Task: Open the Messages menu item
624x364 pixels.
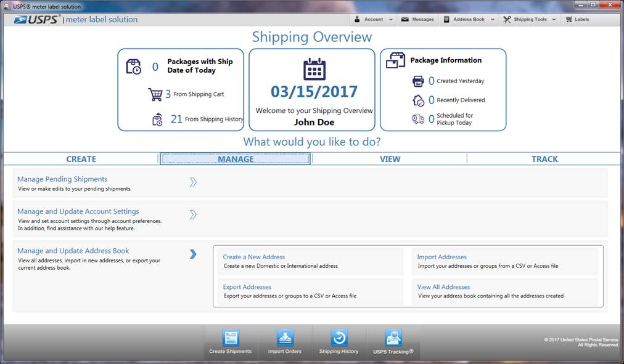Action: (418, 20)
